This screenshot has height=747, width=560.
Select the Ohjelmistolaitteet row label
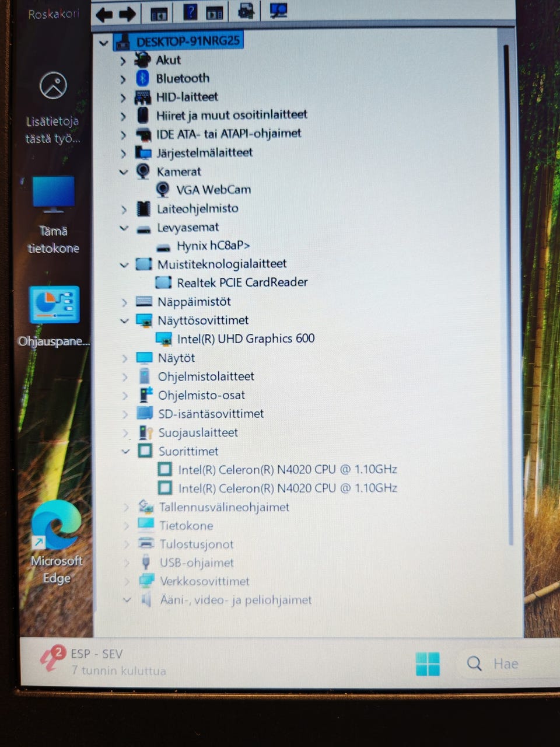pyautogui.click(x=206, y=376)
